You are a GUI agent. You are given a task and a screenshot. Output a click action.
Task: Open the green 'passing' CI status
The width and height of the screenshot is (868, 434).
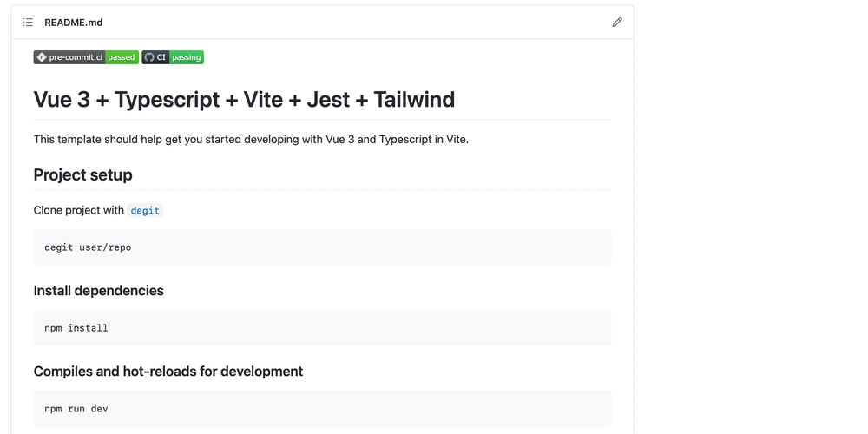click(x=186, y=57)
